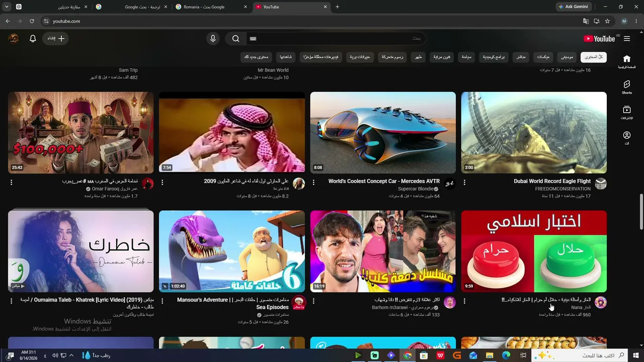Open options menu for Barhom m3arawi video

[x=313, y=301]
